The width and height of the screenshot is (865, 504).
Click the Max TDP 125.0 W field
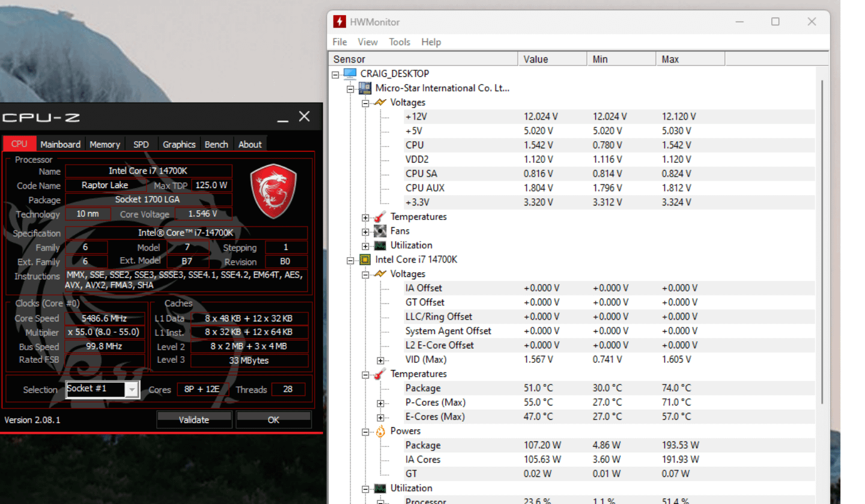211,185
